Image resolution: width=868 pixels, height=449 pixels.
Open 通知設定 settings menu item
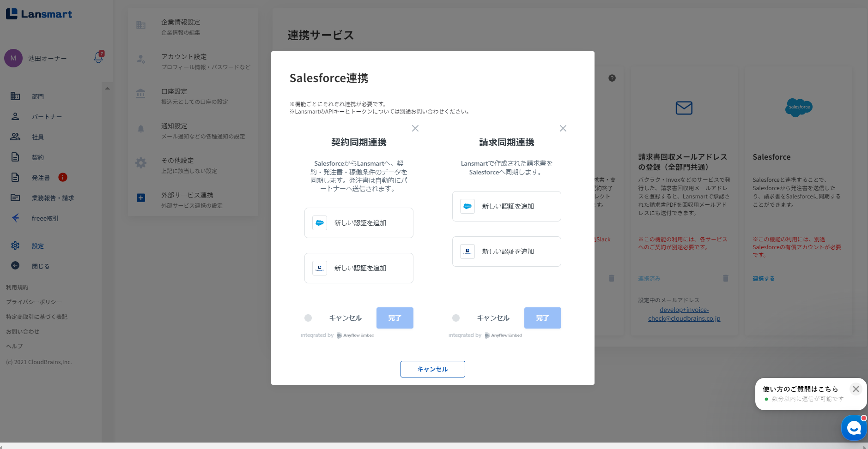point(193,131)
